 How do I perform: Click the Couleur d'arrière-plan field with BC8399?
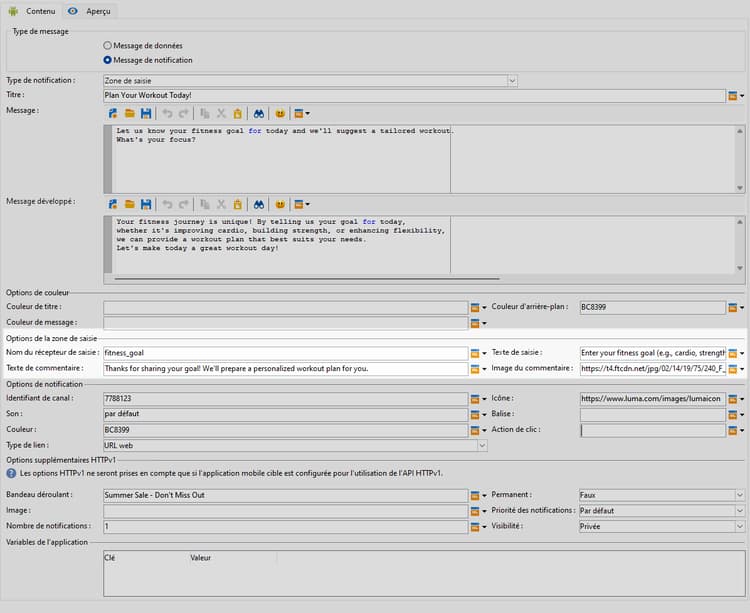click(x=652, y=307)
